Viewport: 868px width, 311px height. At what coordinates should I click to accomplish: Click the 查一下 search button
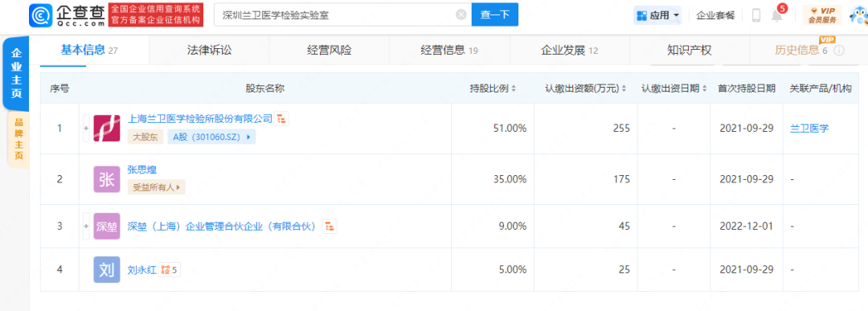(495, 15)
